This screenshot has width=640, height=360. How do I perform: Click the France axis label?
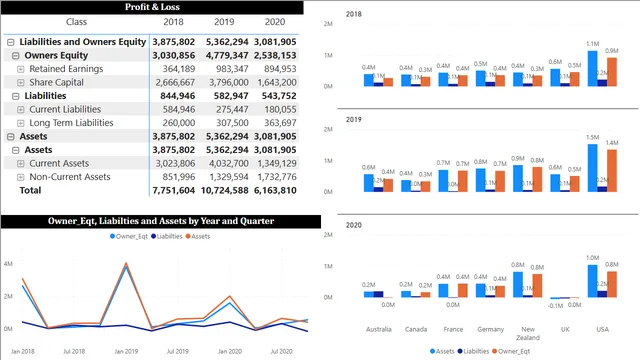(x=453, y=329)
